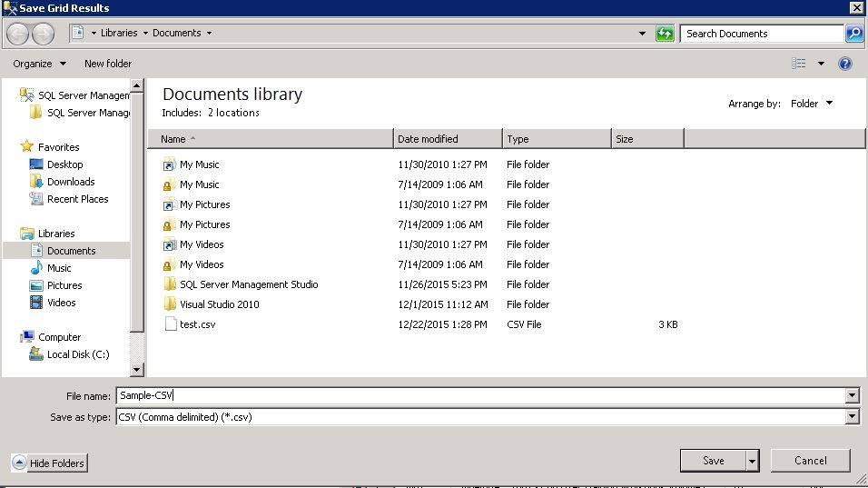
Task: Expand the arrow after Documents breadcrumb
Action: (x=209, y=34)
